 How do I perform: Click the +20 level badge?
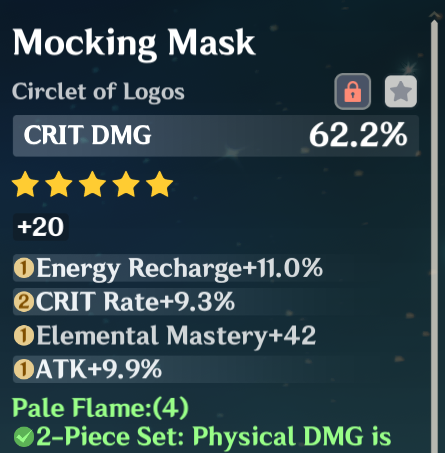[41, 227]
